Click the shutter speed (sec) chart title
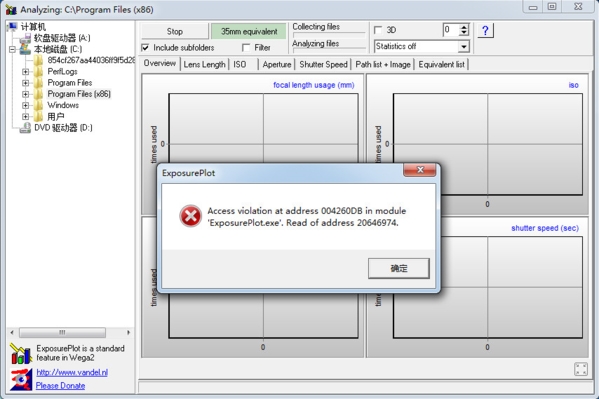 (x=545, y=228)
